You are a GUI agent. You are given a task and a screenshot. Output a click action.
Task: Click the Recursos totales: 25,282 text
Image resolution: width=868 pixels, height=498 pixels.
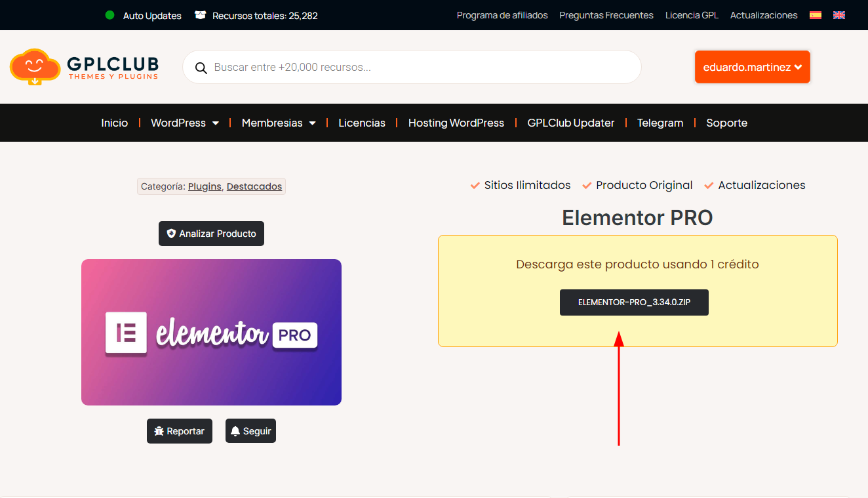pos(265,16)
